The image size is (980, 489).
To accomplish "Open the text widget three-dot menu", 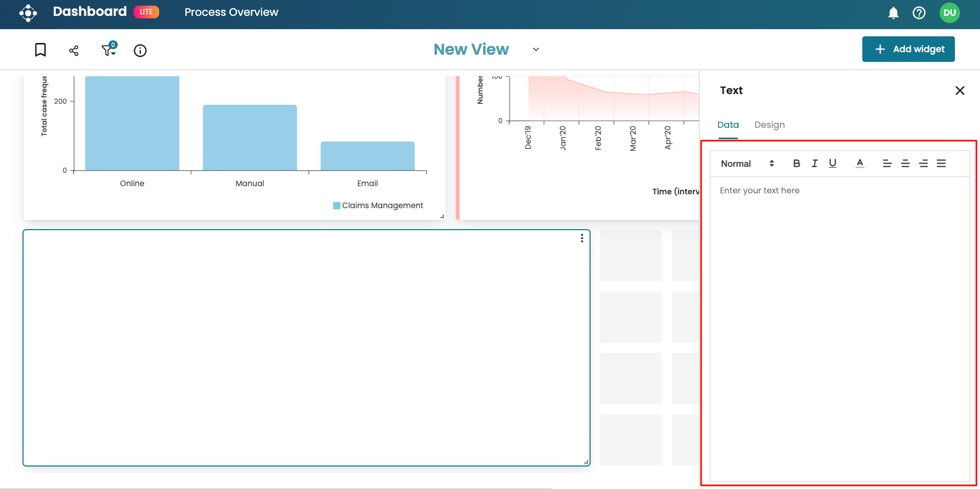I will pos(582,238).
